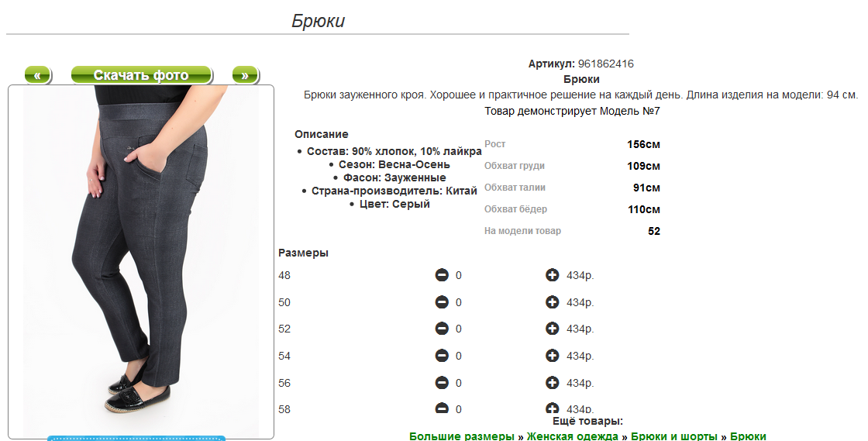Image resolution: width=868 pixels, height=441 pixels.
Task: Click Товар демонстрирует Модель №7 text
Action: [573, 111]
